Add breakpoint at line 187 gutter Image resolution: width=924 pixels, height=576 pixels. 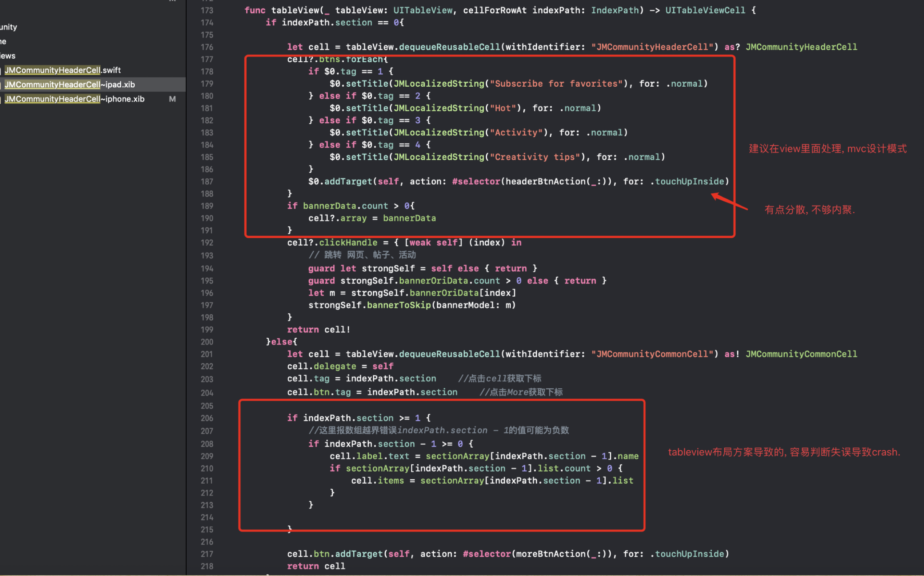tap(207, 182)
